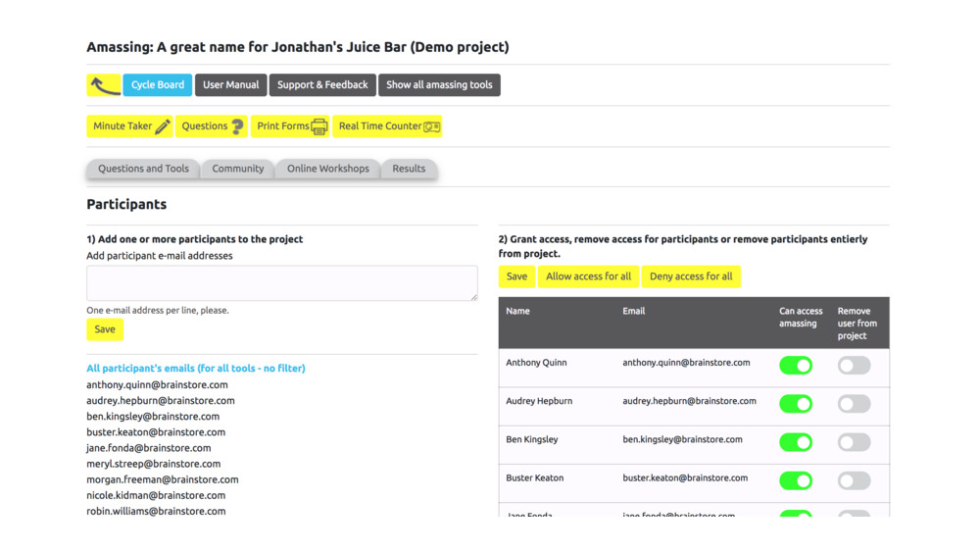The width and height of the screenshot is (980, 551).
Task: Click Show all amassing tools button
Action: [x=439, y=85]
